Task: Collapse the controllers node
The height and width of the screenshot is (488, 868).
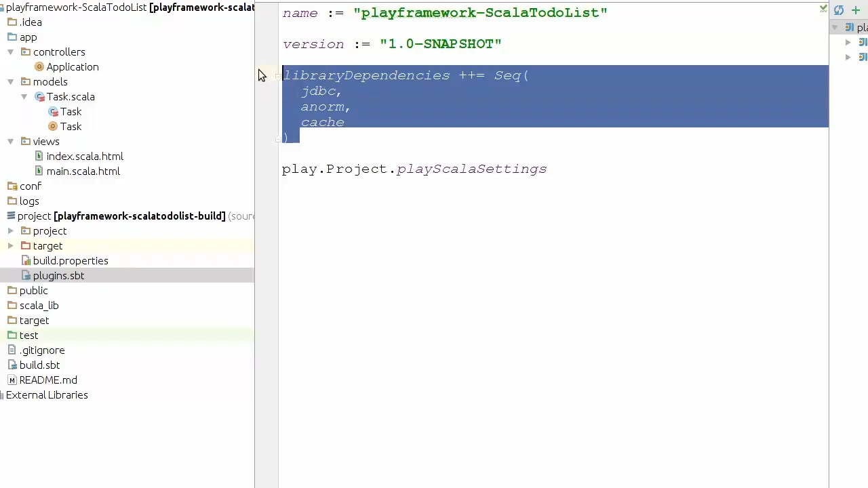Action: [11, 52]
